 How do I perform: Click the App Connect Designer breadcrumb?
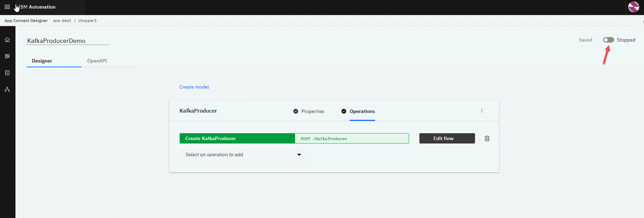tap(26, 21)
